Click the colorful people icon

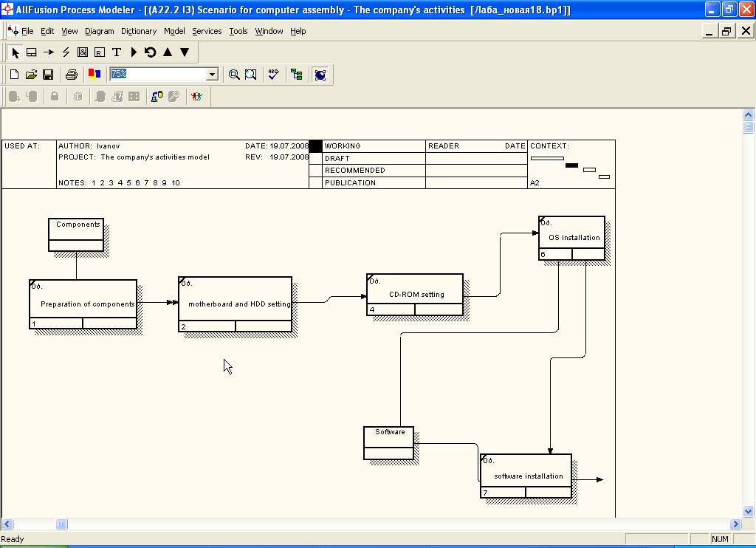pos(196,97)
